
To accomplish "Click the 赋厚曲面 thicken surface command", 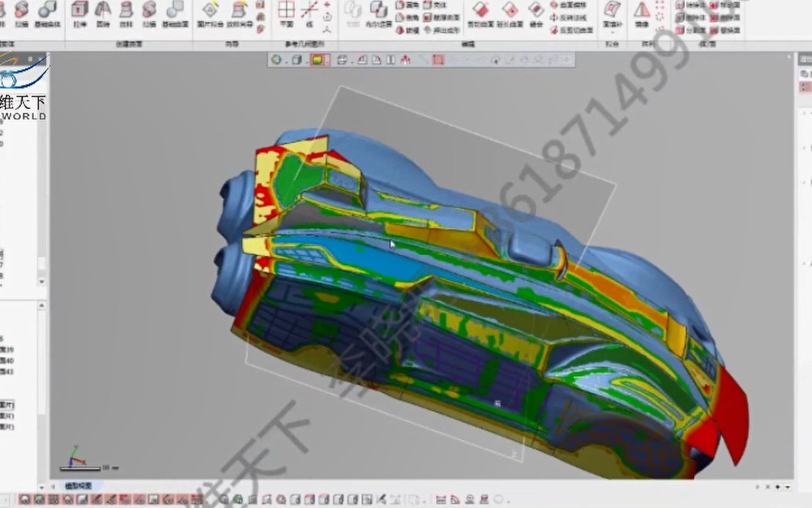I will point(441,18).
